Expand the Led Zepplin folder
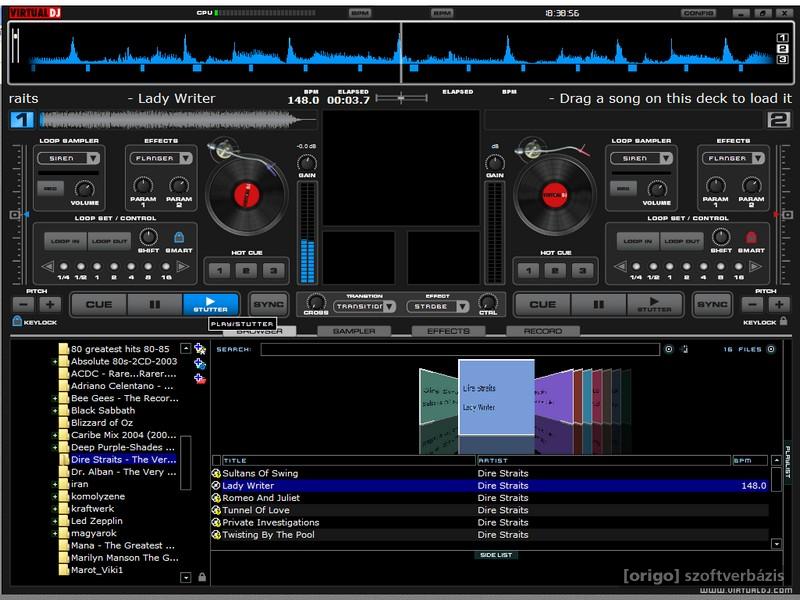 coord(55,521)
